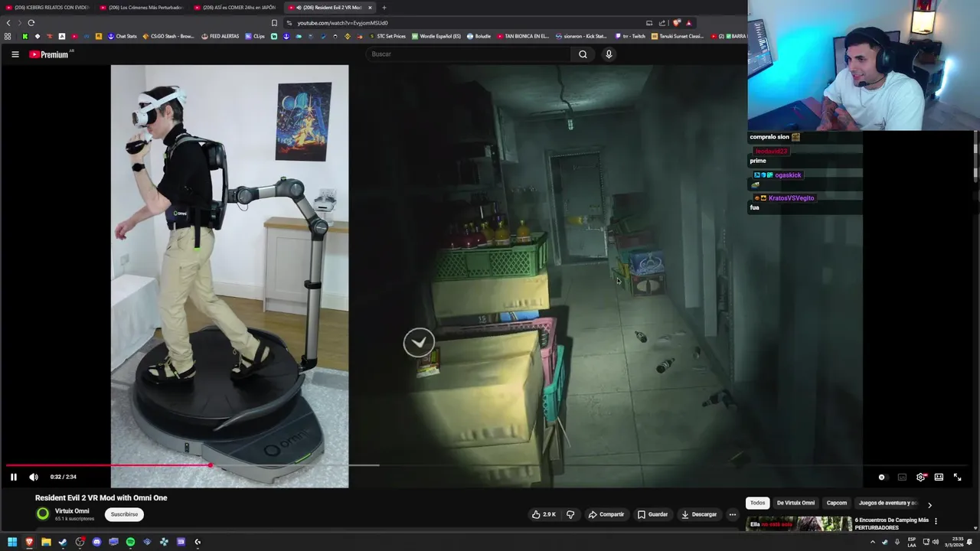Open the bookmarks apps grid icon
980x551 pixels.
click(8, 36)
